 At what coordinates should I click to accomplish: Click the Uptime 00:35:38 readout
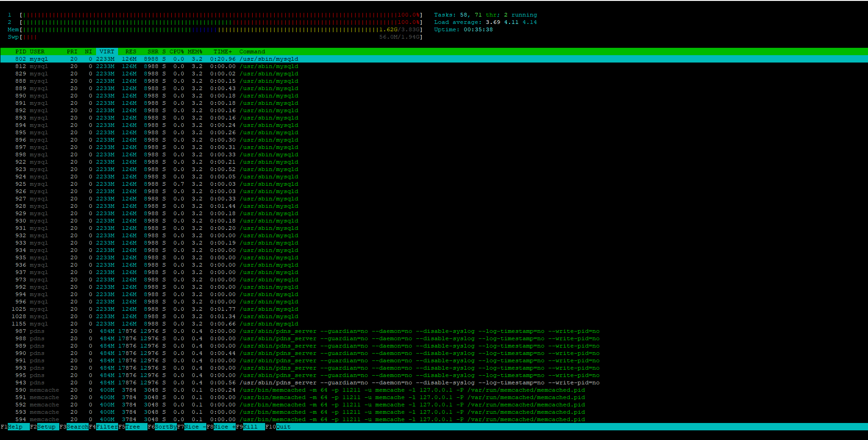click(464, 29)
